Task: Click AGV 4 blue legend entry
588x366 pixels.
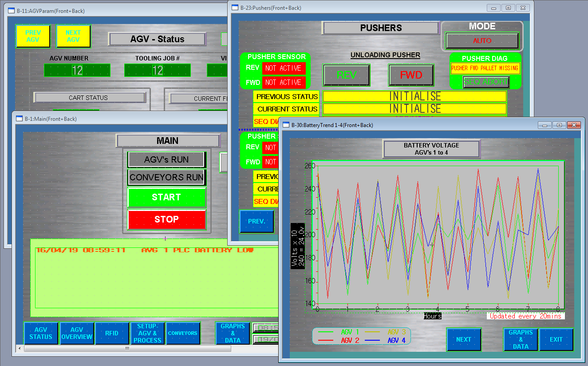Action: click(385, 340)
